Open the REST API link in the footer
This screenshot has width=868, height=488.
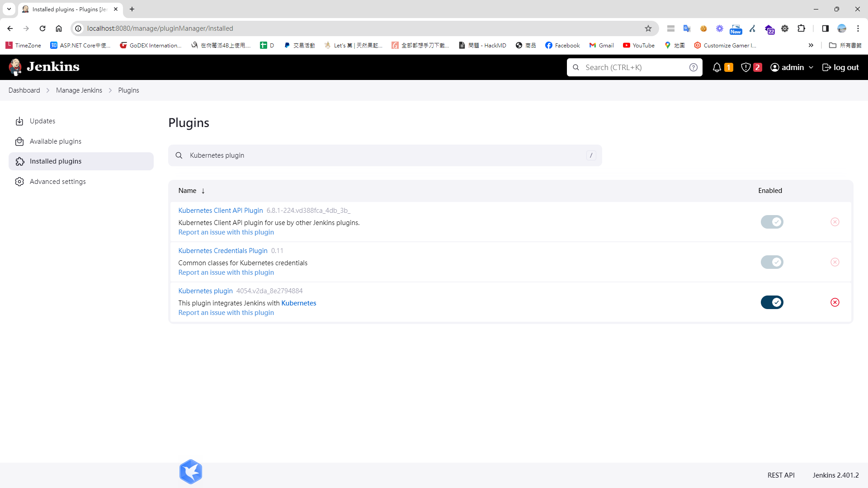point(781,475)
